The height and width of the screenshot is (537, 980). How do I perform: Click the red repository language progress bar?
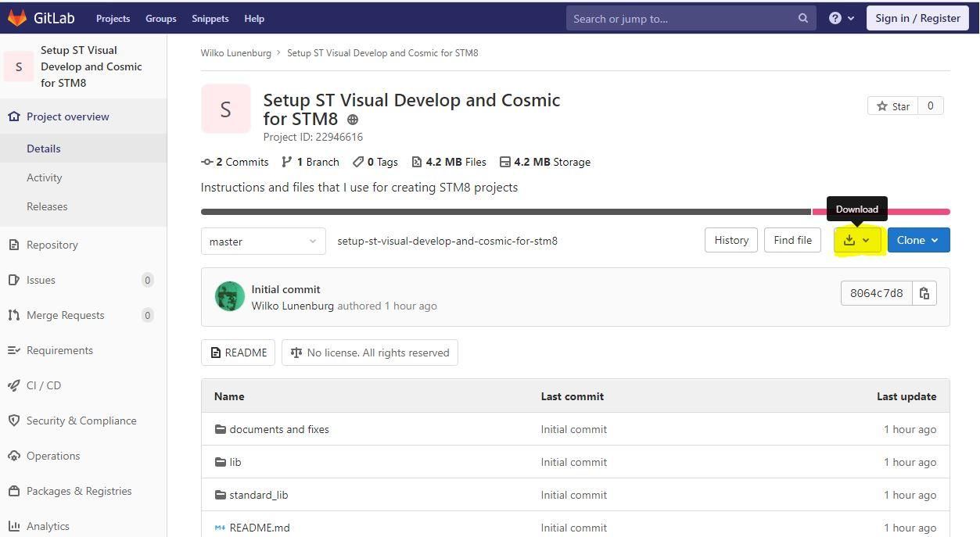[x=923, y=211]
